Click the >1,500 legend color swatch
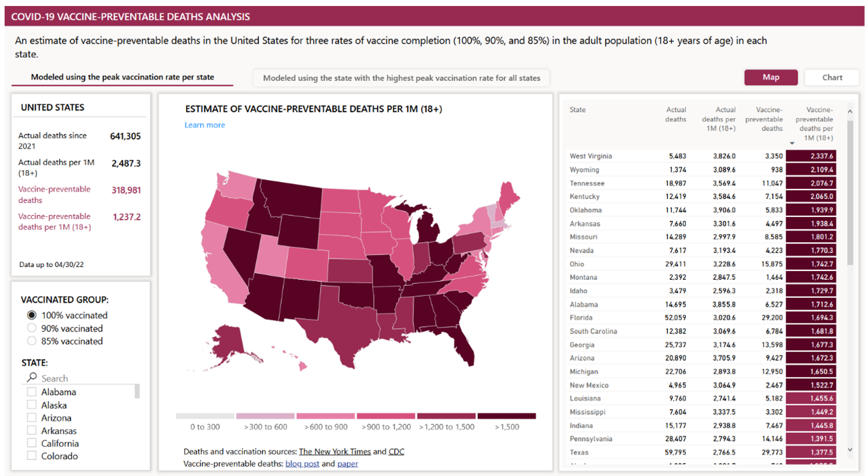Screen dimensions: 868x476 (x=507, y=416)
